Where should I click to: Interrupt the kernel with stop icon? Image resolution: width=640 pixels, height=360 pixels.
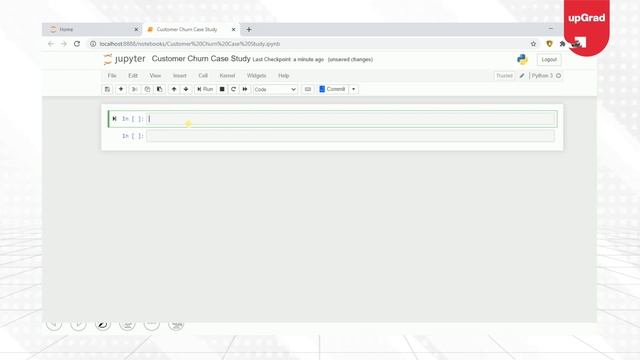222,89
